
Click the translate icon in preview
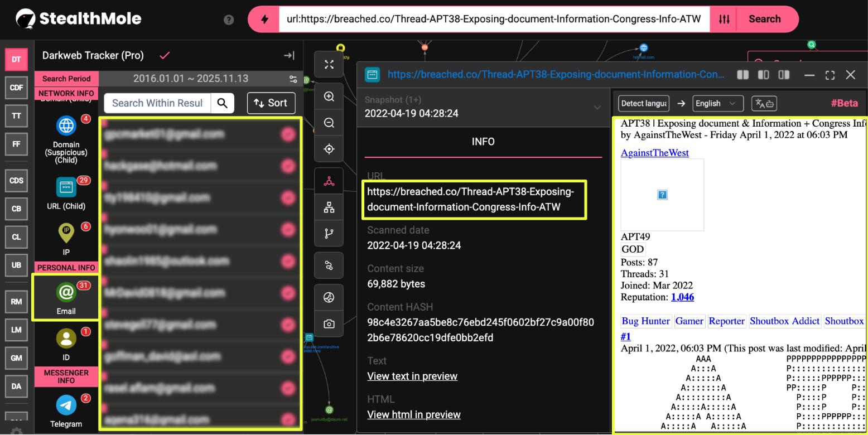click(764, 103)
